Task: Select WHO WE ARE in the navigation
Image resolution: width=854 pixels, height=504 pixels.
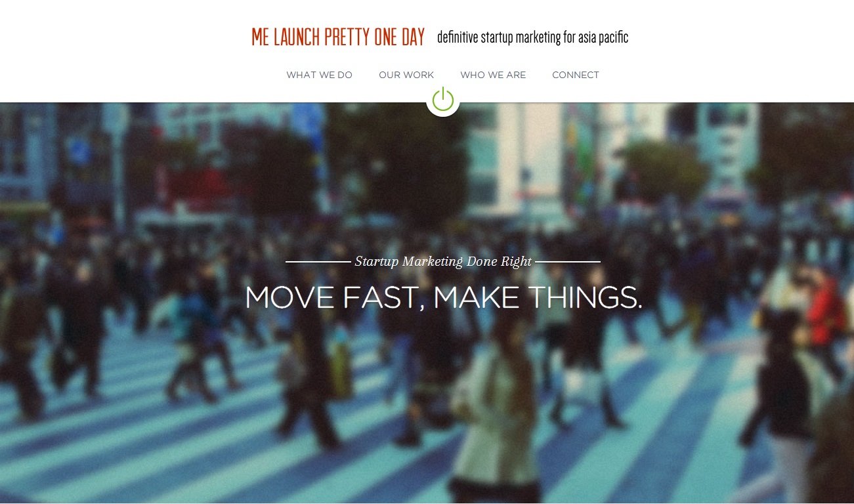Action: pos(493,75)
